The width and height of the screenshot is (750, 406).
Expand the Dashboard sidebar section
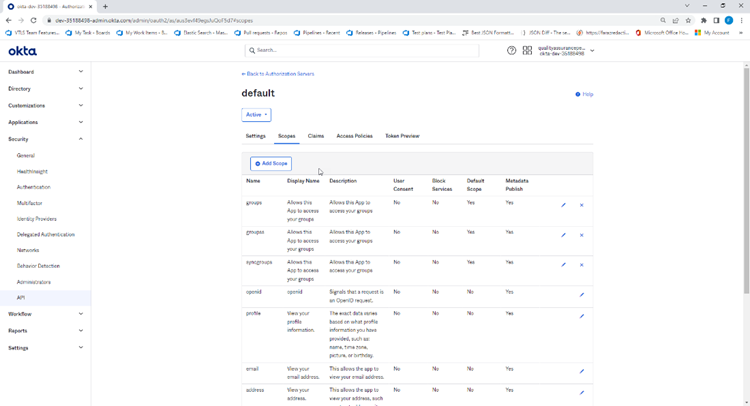(45, 72)
